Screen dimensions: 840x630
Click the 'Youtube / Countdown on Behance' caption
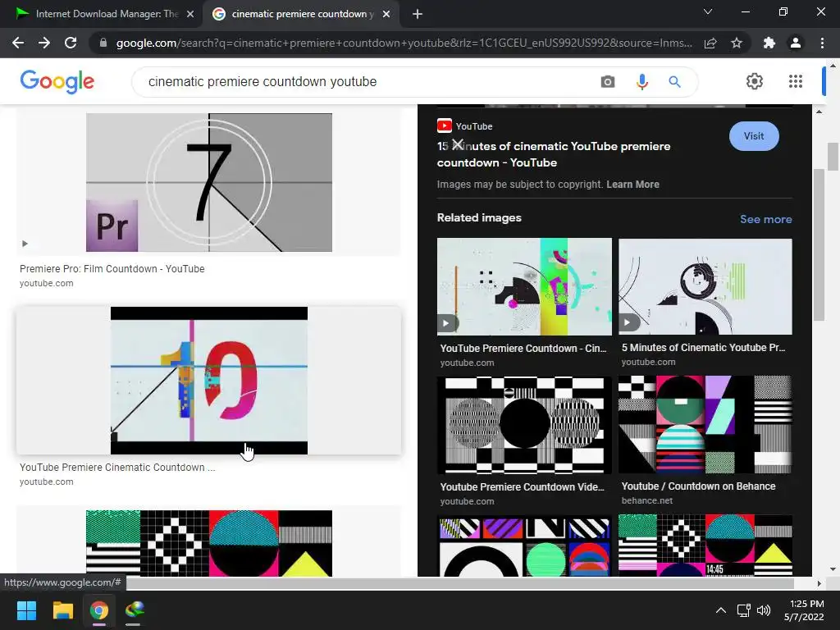698,486
